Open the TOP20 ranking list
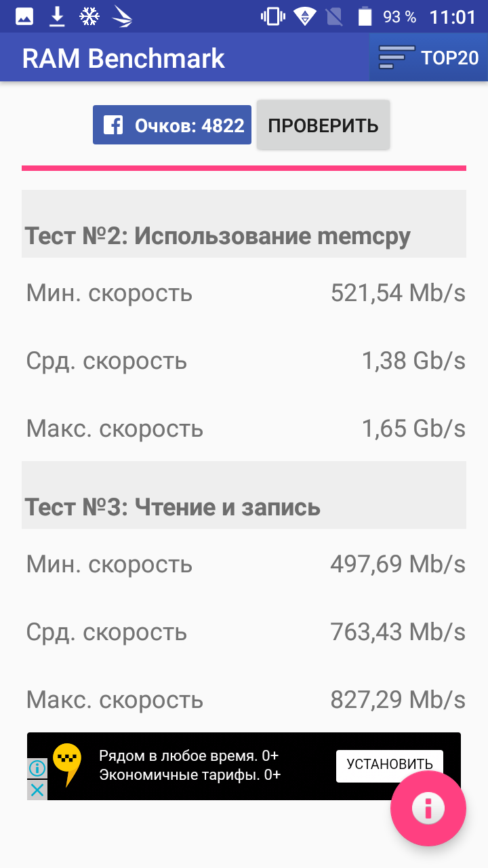Screen dimensions: 488x868 pyautogui.click(x=428, y=57)
